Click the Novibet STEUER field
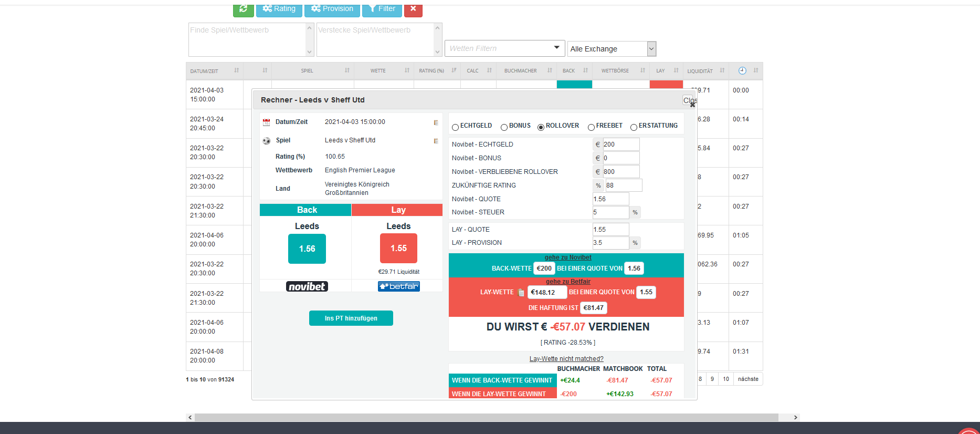Viewport: 980px width, 434px height. click(x=610, y=212)
